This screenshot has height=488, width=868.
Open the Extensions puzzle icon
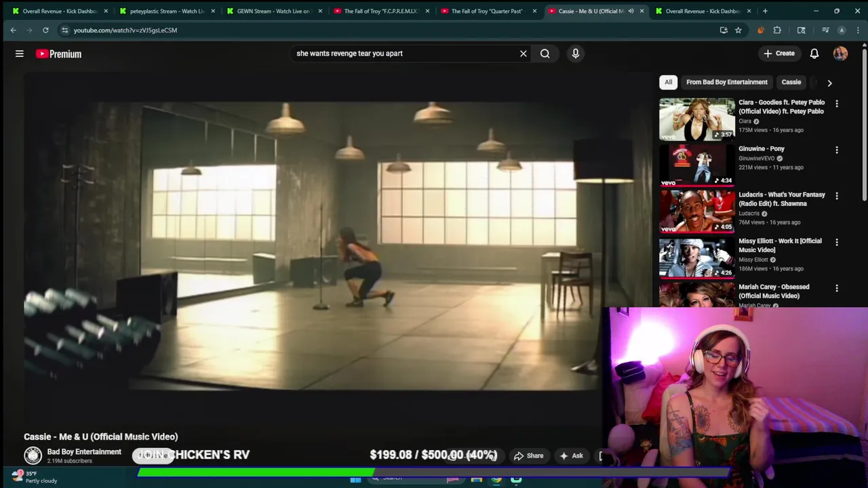click(x=777, y=30)
